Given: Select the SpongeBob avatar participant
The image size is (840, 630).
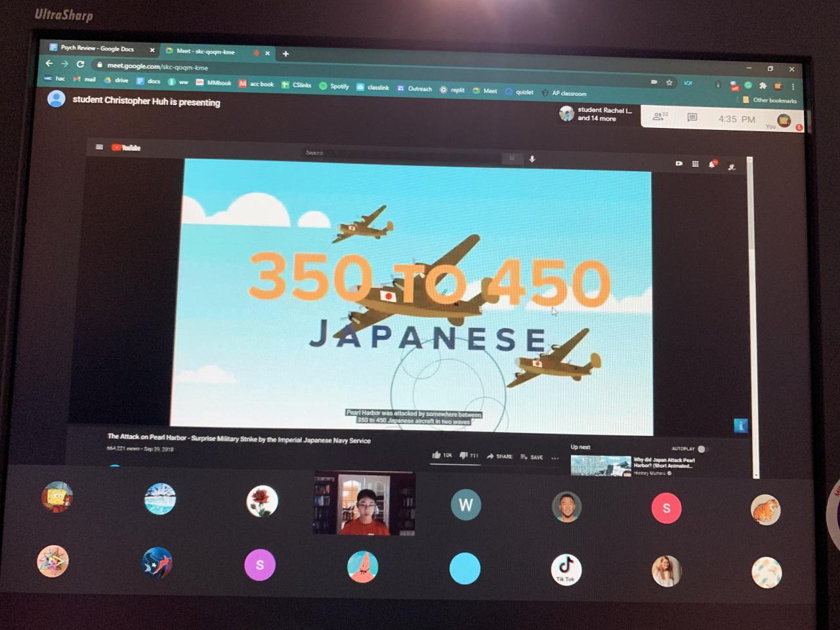Looking at the screenshot, I should click(57, 496).
